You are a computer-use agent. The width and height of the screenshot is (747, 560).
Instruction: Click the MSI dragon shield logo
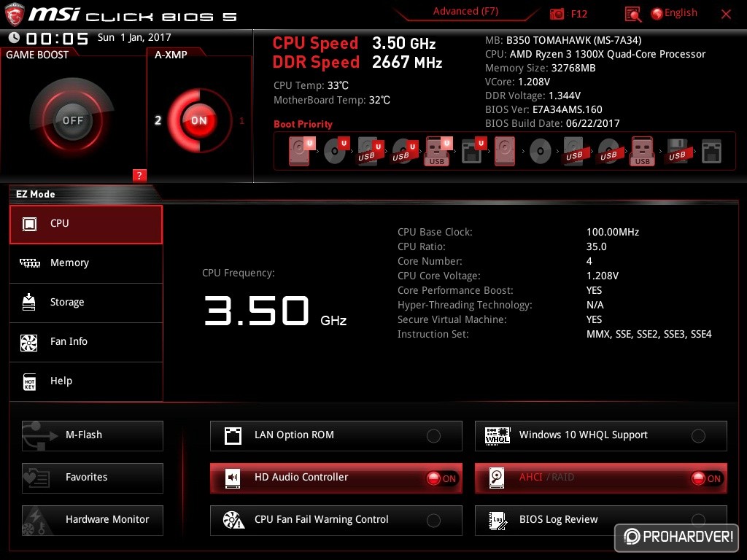15,15
